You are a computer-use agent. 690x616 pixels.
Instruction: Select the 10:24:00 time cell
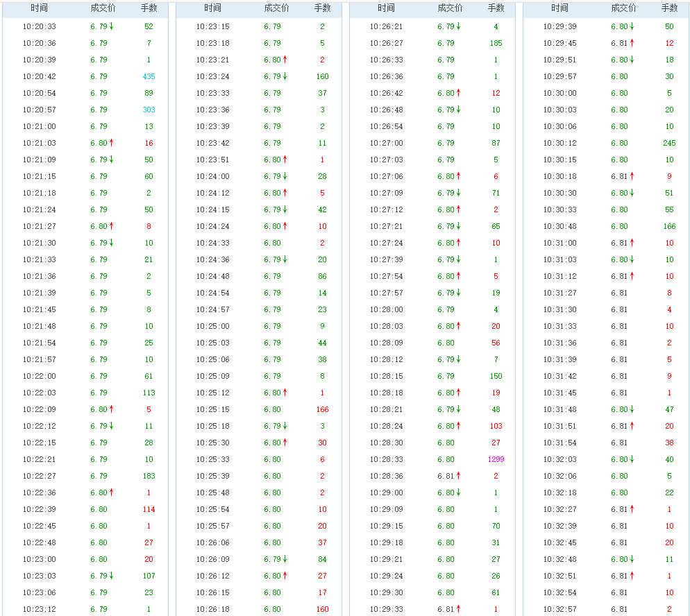point(212,176)
